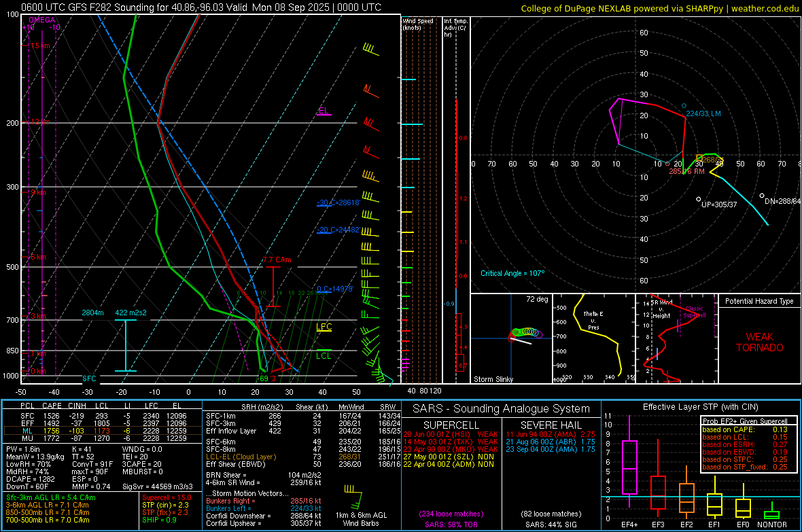Image resolution: width=802 pixels, height=532 pixels.
Task: Select the "LCL-EL (Cloud Layer)" row label
Action: point(241,457)
